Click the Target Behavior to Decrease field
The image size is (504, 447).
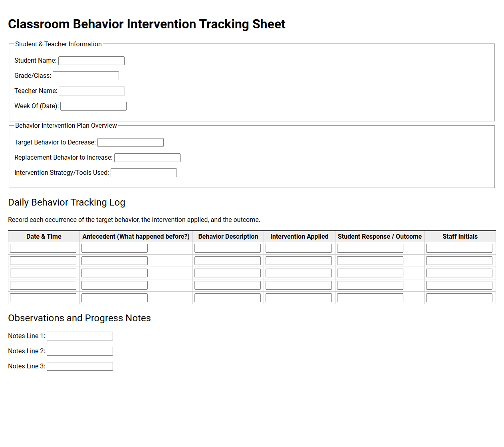coord(131,142)
